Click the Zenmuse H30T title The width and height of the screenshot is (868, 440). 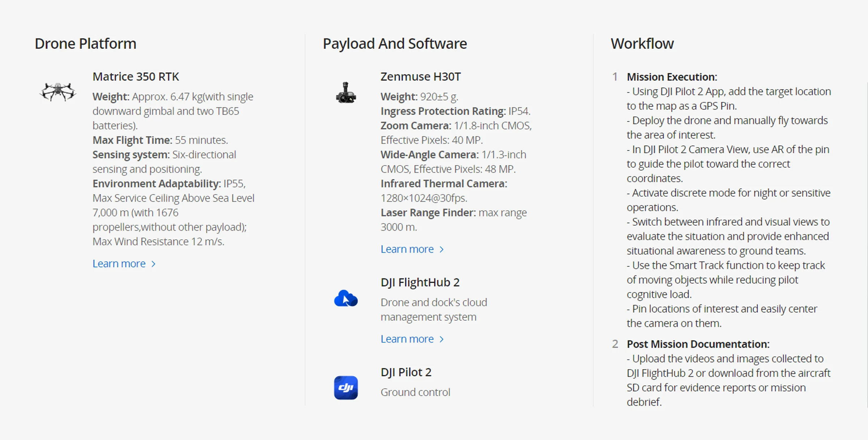tap(421, 77)
